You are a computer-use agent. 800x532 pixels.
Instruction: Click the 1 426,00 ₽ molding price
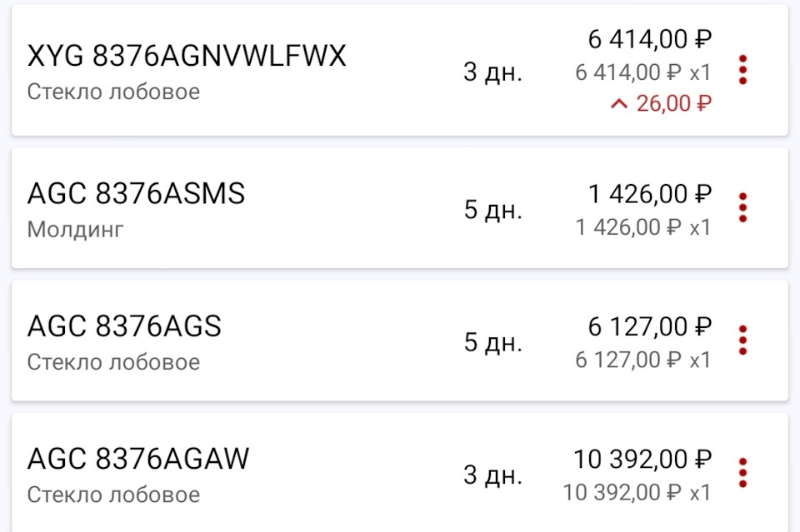pos(649,194)
